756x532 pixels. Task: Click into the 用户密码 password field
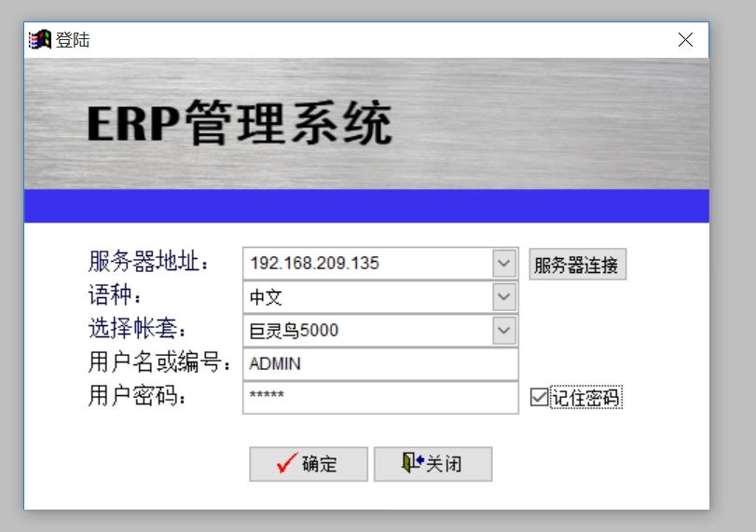pyautogui.click(x=379, y=397)
